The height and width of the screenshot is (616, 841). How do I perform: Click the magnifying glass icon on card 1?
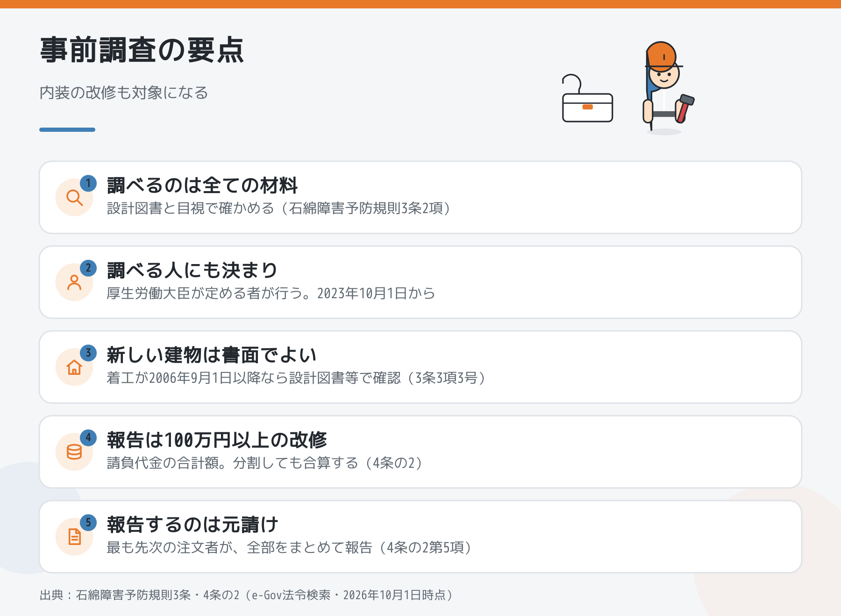(x=74, y=198)
